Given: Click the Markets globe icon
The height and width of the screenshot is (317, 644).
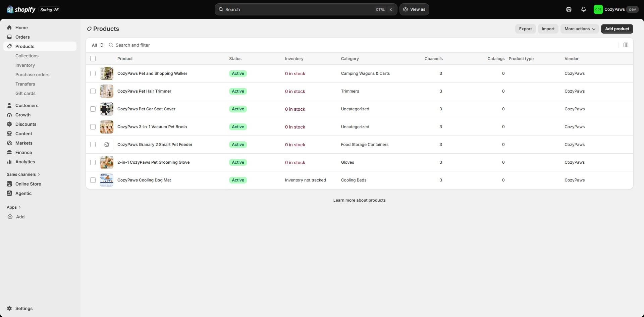Looking at the screenshot, I should [9, 143].
